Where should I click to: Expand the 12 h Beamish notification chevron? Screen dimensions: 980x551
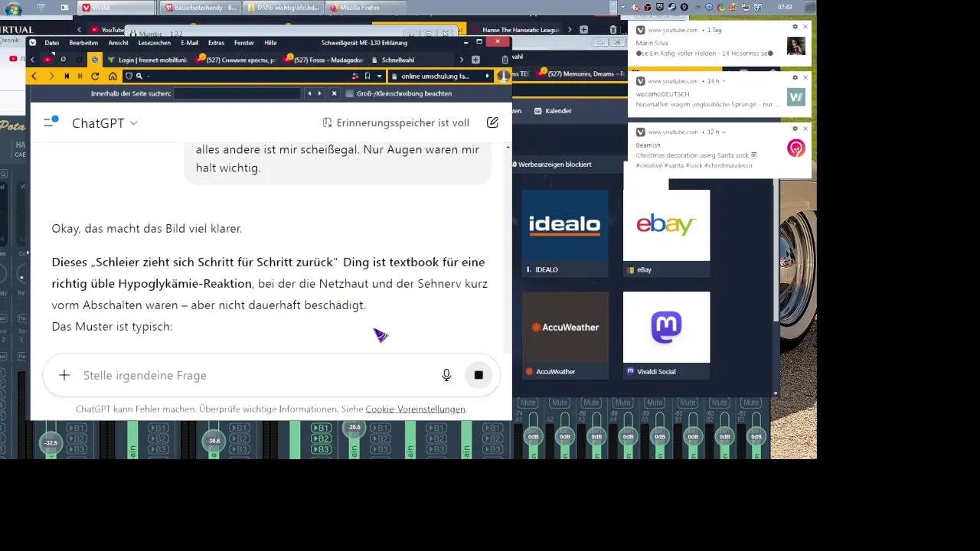point(724,132)
